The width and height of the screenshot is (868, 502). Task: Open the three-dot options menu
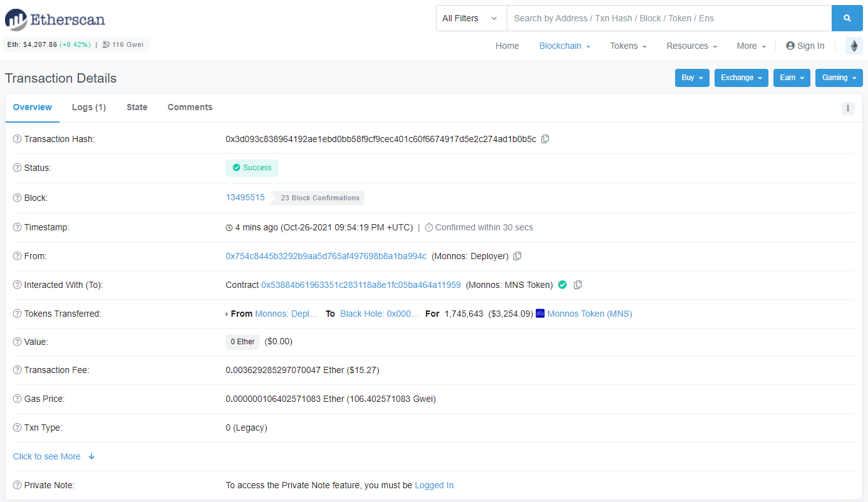pyautogui.click(x=848, y=108)
